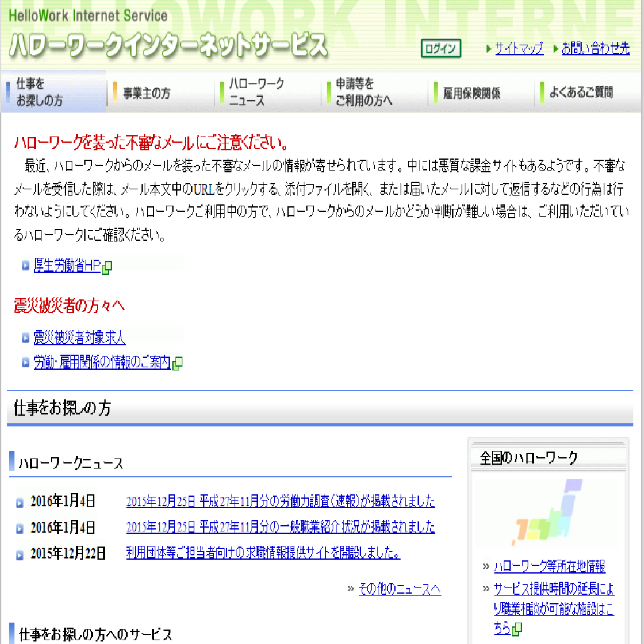Image resolution: width=644 pixels, height=644 pixels.
Task: Select the 仕事をお探しの方 tab
Action: [x=54, y=92]
